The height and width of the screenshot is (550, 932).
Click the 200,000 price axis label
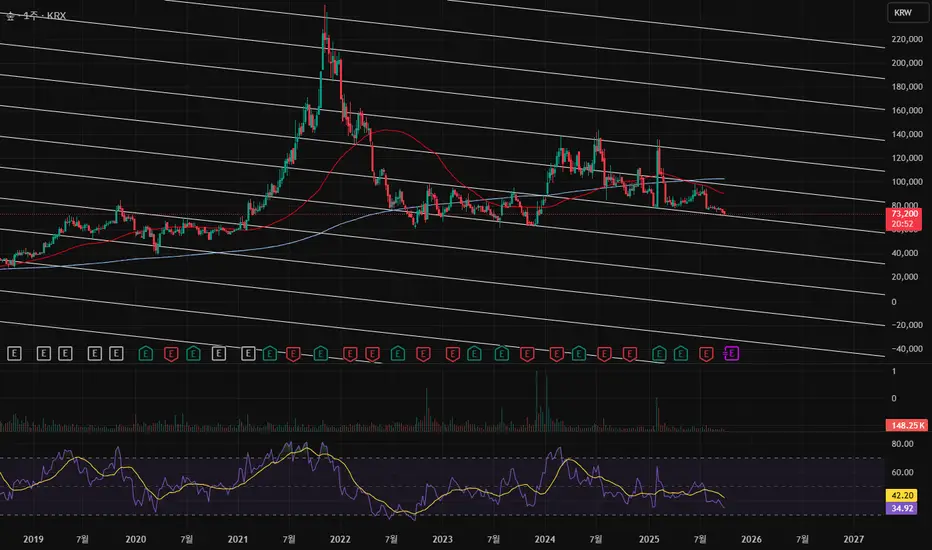point(907,63)
